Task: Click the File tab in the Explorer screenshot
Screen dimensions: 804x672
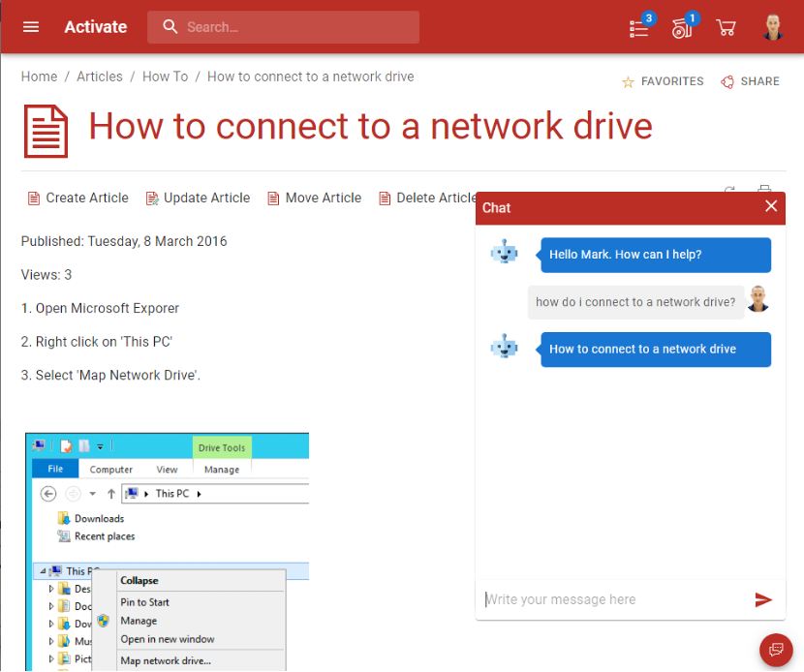Action: pos(55,469)
